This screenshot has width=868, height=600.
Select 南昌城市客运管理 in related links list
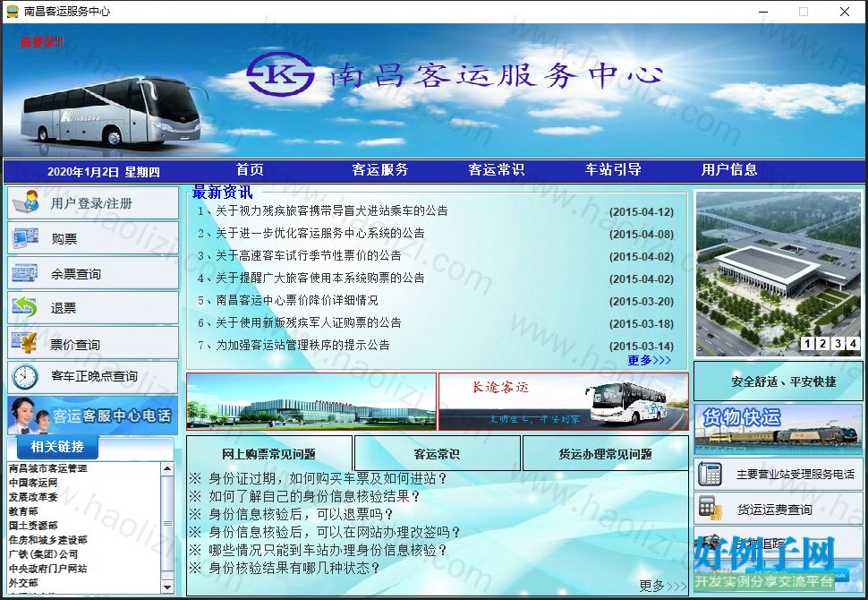(x=48, y=468)
